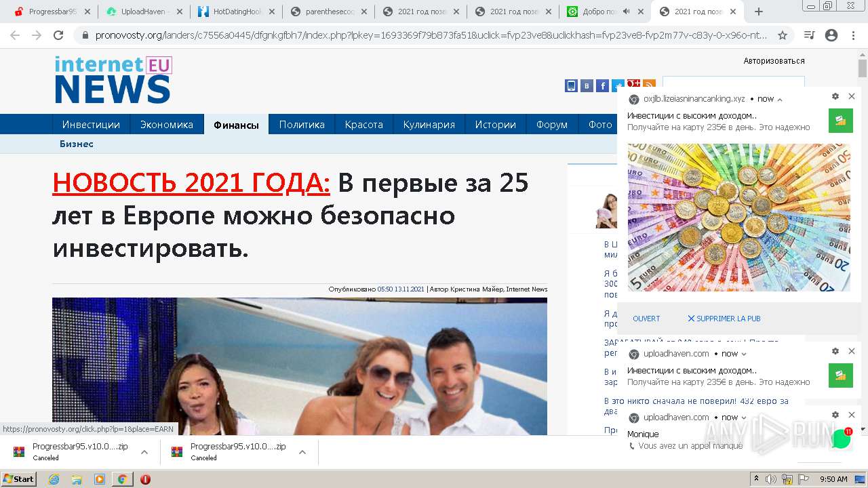This screenshot has width=868, height=488.
Task: Expand the Monique notification chevron
Action: pos(744,418)
